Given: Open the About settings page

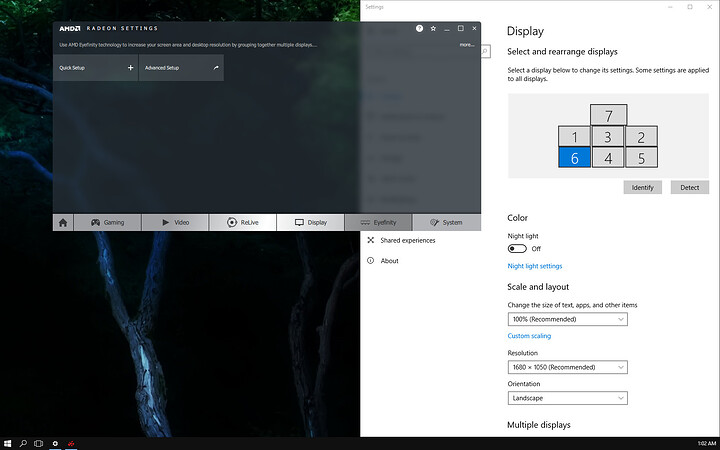Looking at the screenshot, I should pos(389,260).
